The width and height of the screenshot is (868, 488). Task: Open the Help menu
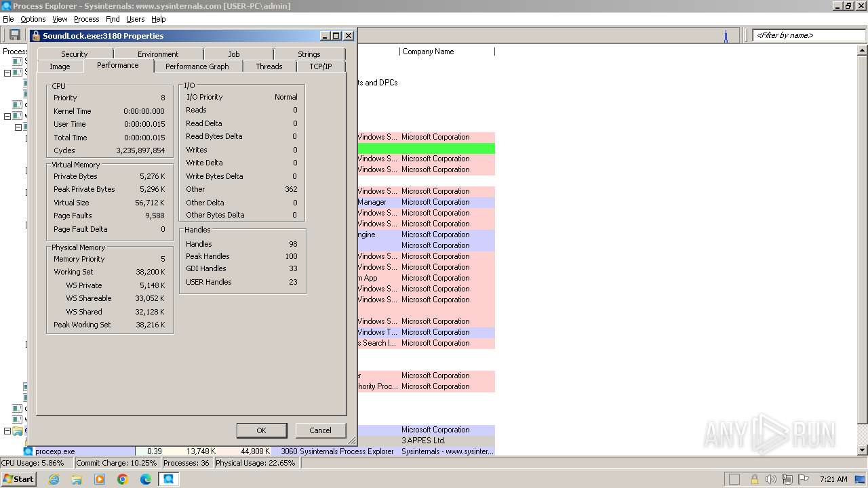pyautogui.click(x=159, y=19)
